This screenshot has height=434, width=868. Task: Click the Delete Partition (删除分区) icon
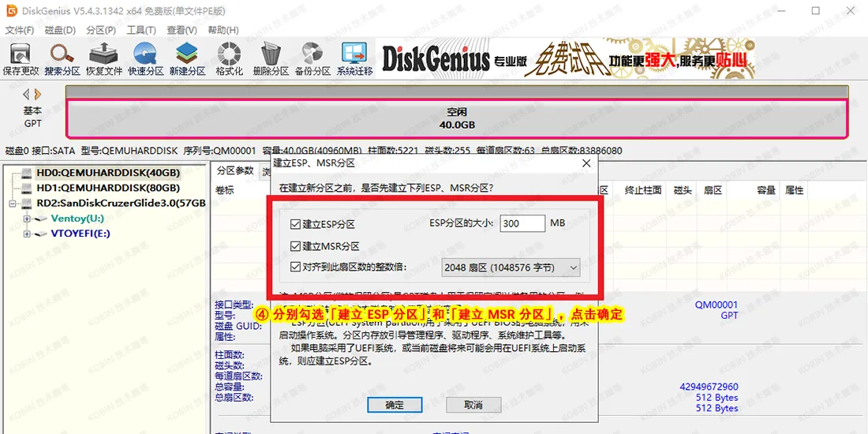pos(271,59)
